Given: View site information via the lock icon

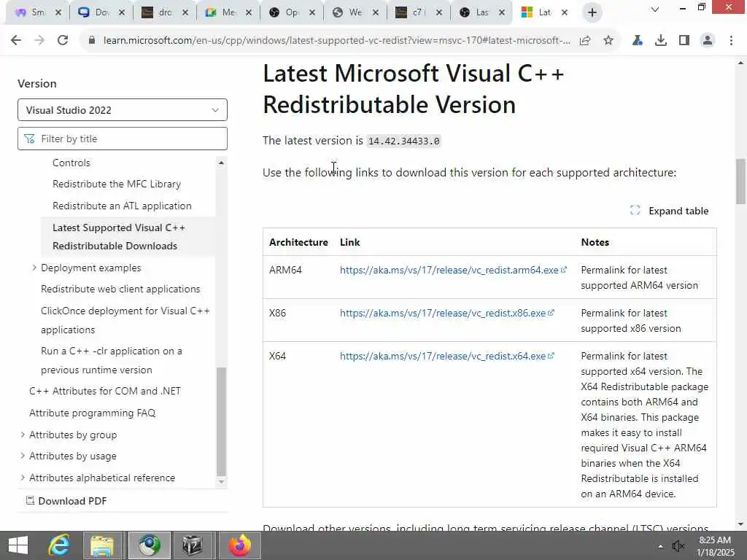Looking at the screenshot, I should [x=92, y=41].
